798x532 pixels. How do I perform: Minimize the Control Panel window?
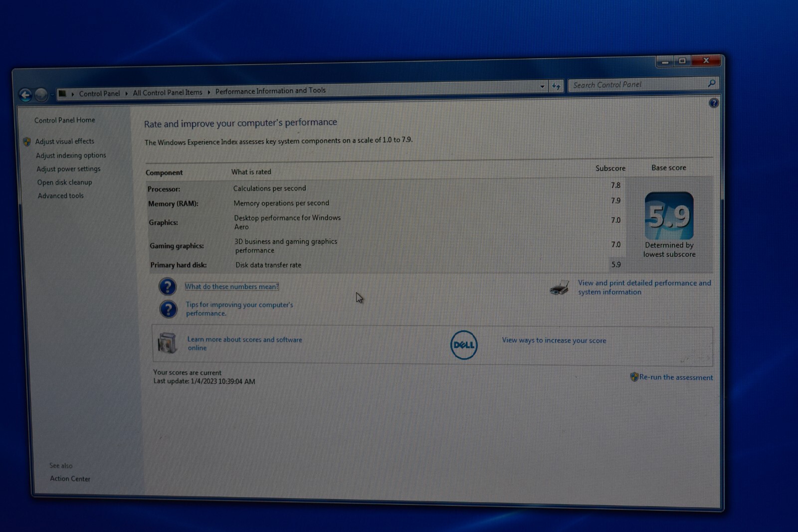(x=665, y=62)
